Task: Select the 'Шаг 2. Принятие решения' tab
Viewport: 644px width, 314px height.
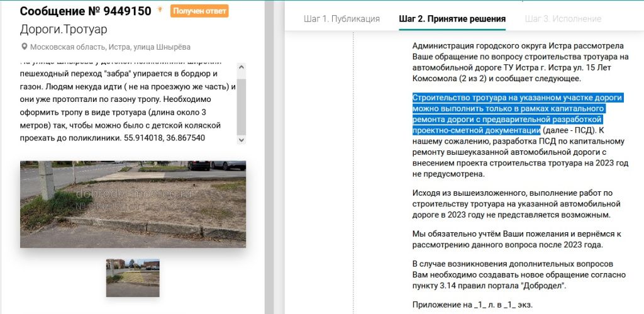Action: 452,18
